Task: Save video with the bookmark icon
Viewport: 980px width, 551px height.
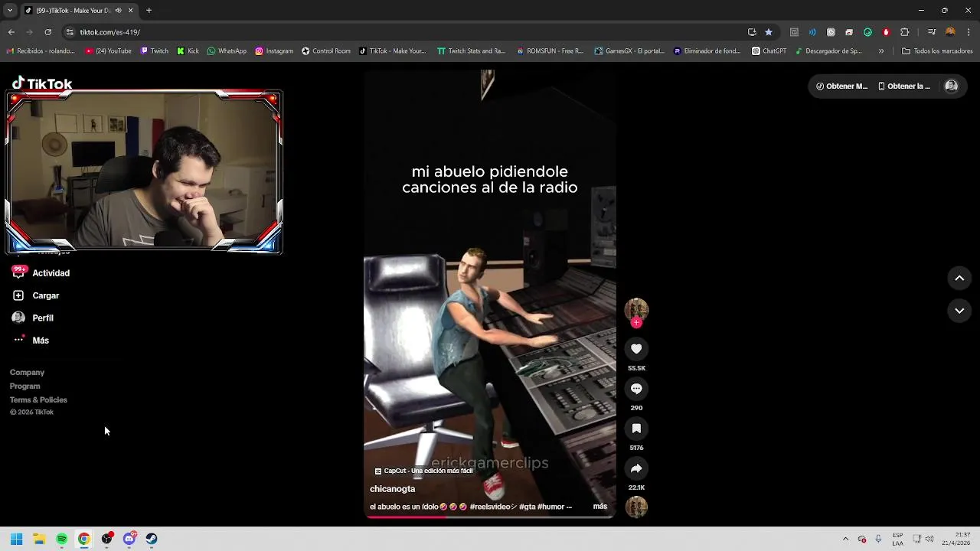Action: click(636, 429)
